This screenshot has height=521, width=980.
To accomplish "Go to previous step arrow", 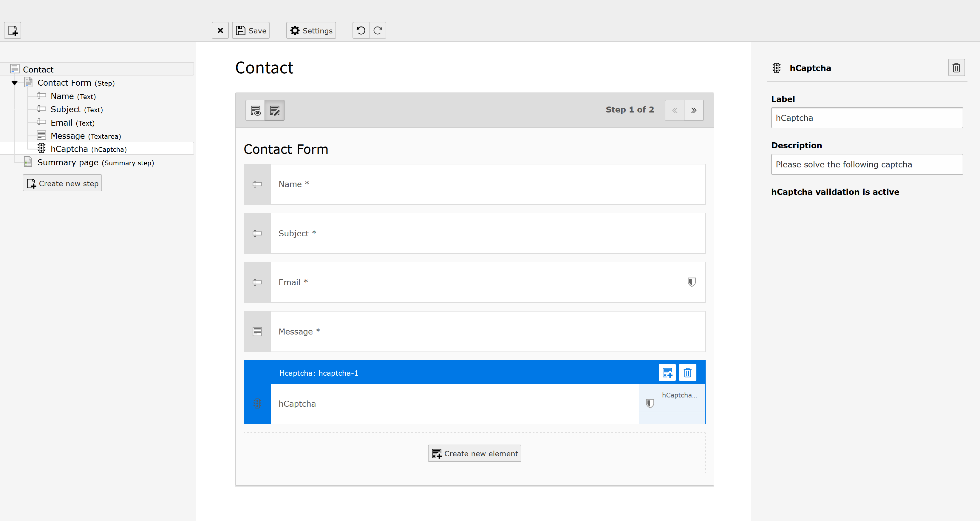I will (675, 110).
